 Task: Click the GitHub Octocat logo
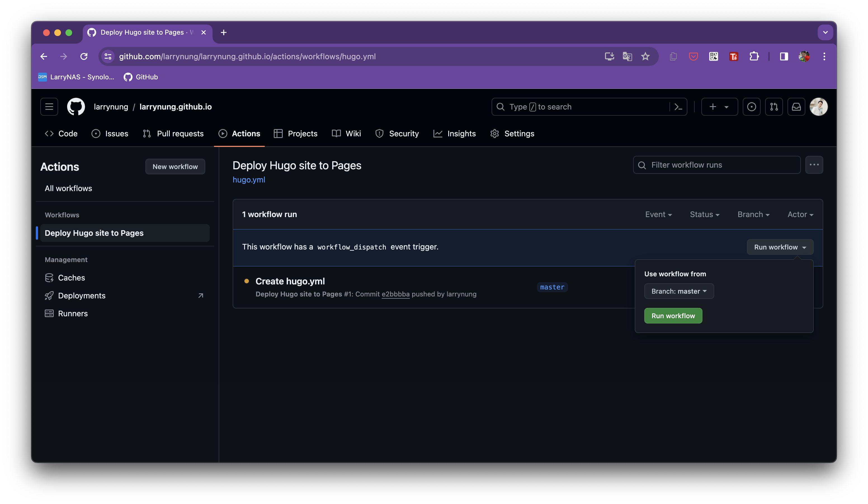(76, 107)
